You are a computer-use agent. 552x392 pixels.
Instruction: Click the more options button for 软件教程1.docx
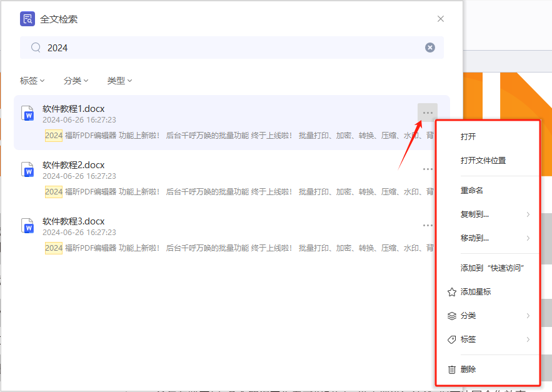pyautogui.click(x=428, y=113)
